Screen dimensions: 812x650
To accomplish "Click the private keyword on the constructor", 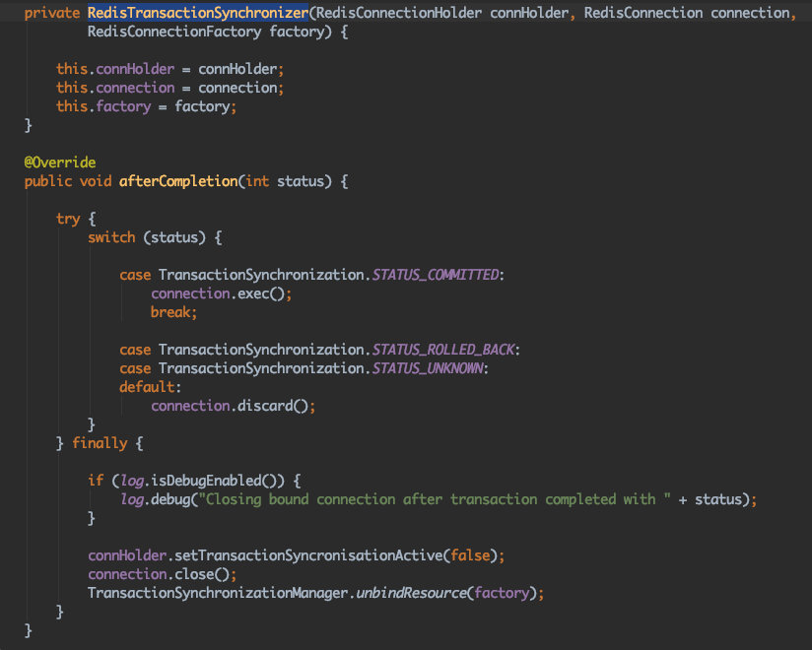I will (52, 13).
